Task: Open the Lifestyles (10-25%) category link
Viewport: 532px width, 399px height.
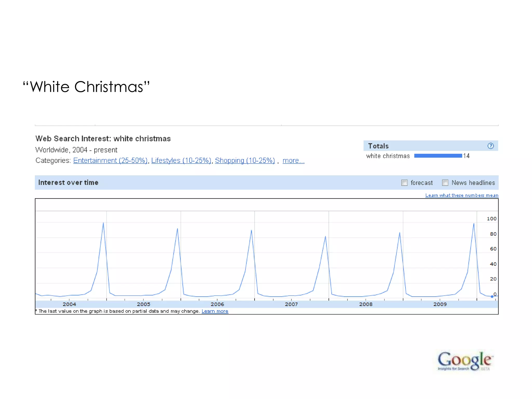Action: point(181,161)
